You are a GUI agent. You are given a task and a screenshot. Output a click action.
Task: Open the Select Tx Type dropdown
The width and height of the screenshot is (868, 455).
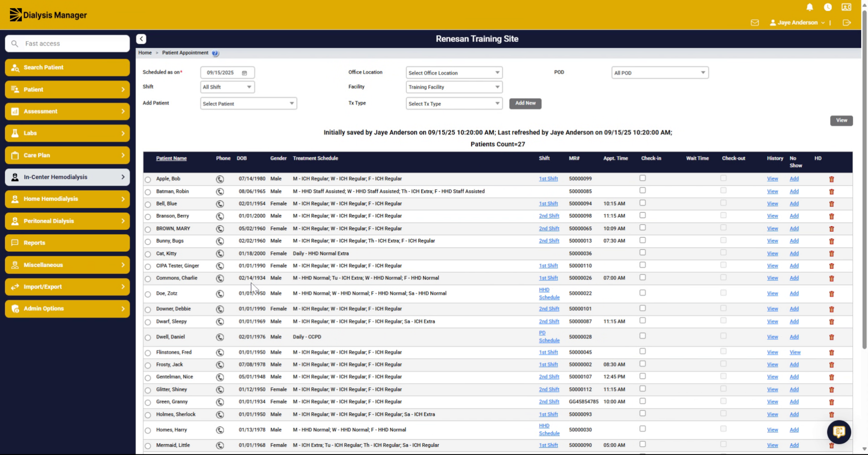tap(454, 104)
